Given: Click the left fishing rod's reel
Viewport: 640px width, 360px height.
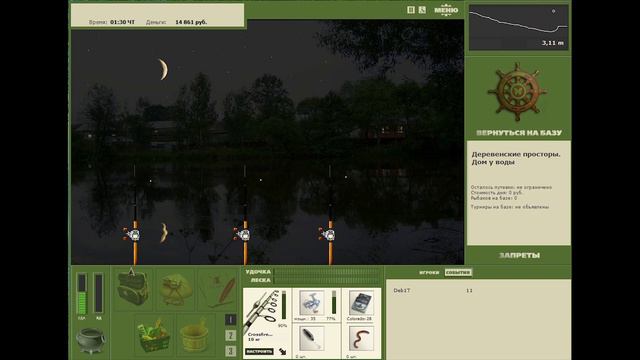Looking at the screenshot, I should 132,234.
